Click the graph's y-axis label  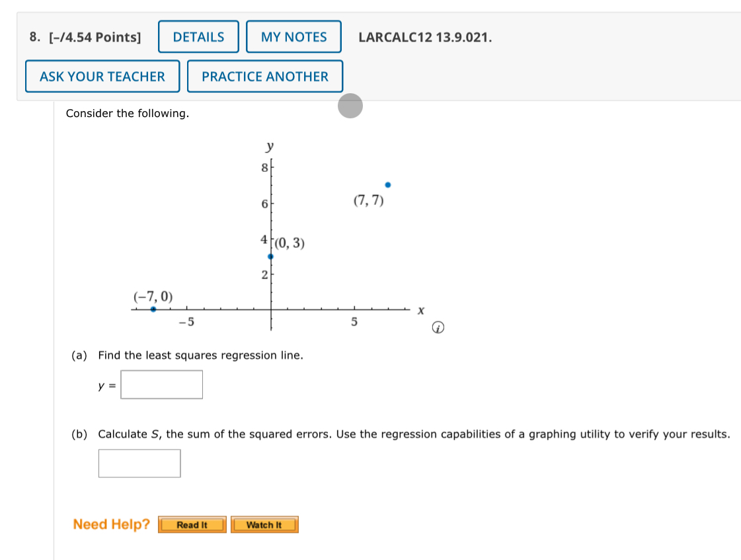pyautogui.click(x=268, y=146)
